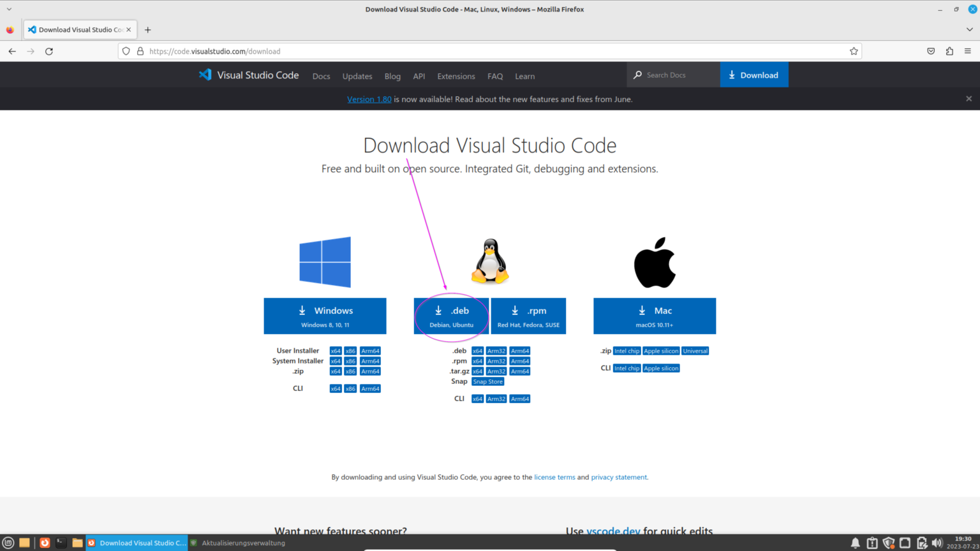Open the volume control in the system tray
This screenshot has height=551, width=980.
[x=937, y=543]
